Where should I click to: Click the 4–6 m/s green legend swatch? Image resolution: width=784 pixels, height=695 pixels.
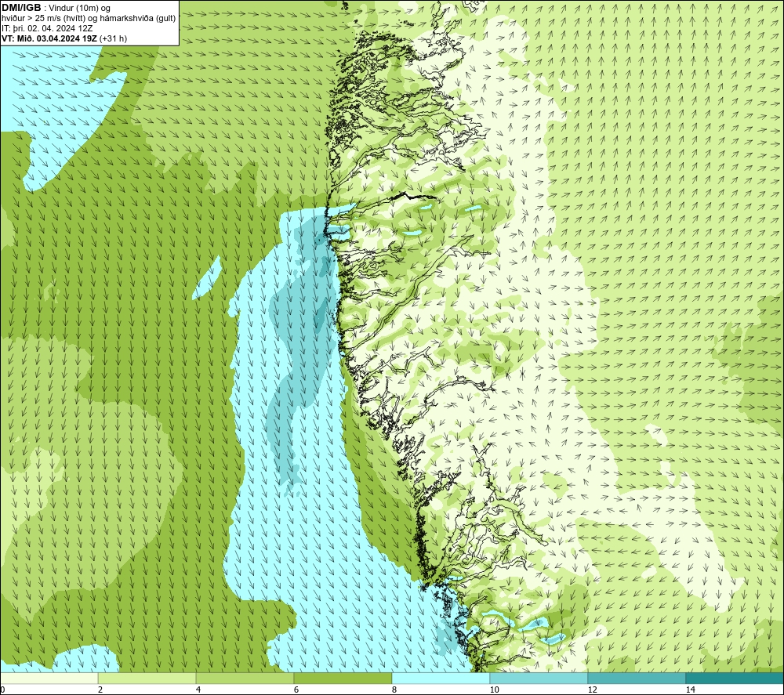pos(245,679)
